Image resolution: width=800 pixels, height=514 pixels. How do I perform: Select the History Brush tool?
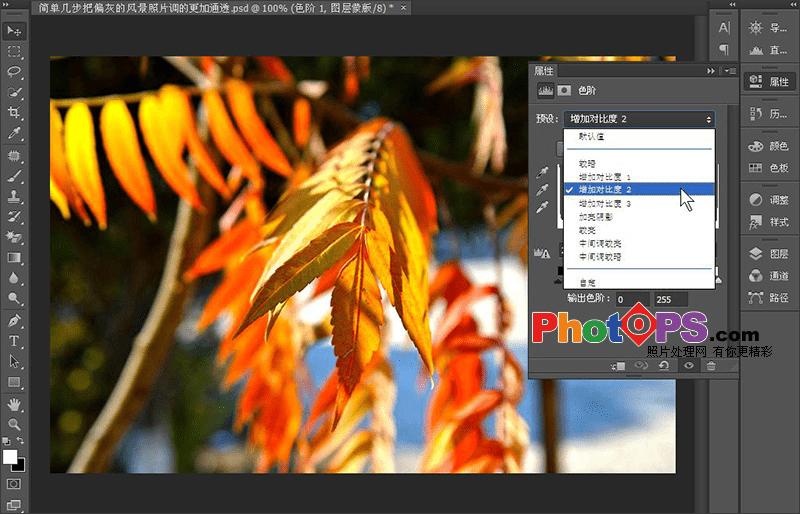point(14,217)
